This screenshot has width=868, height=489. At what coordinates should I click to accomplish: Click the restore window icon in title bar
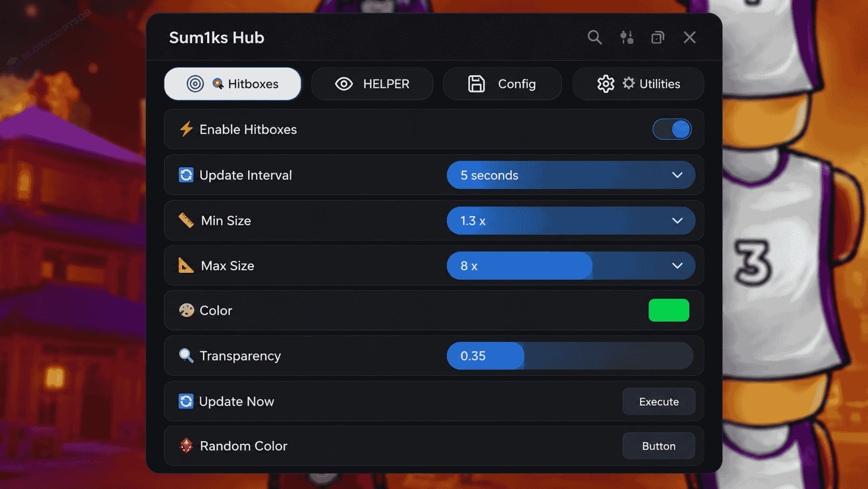[x=658, y=37]
